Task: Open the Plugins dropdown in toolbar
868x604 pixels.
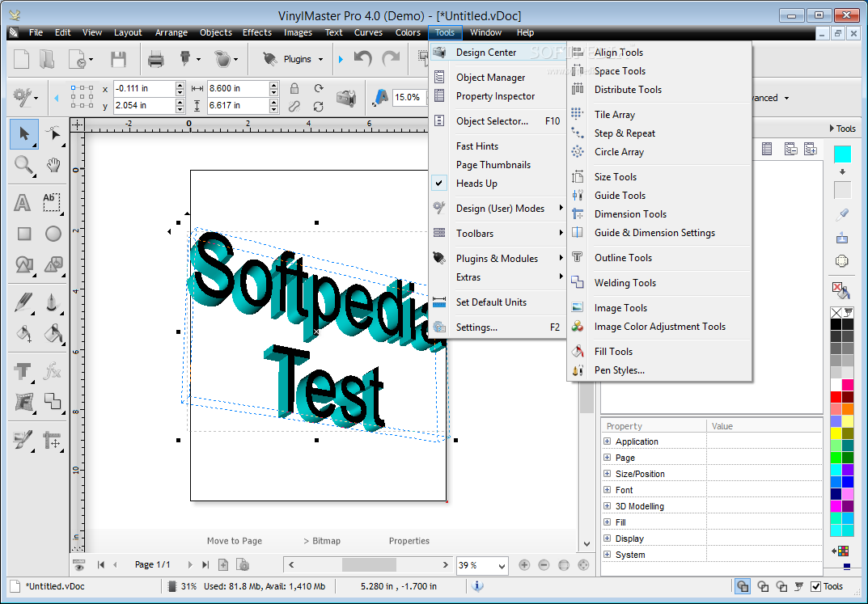Action: 320,59
